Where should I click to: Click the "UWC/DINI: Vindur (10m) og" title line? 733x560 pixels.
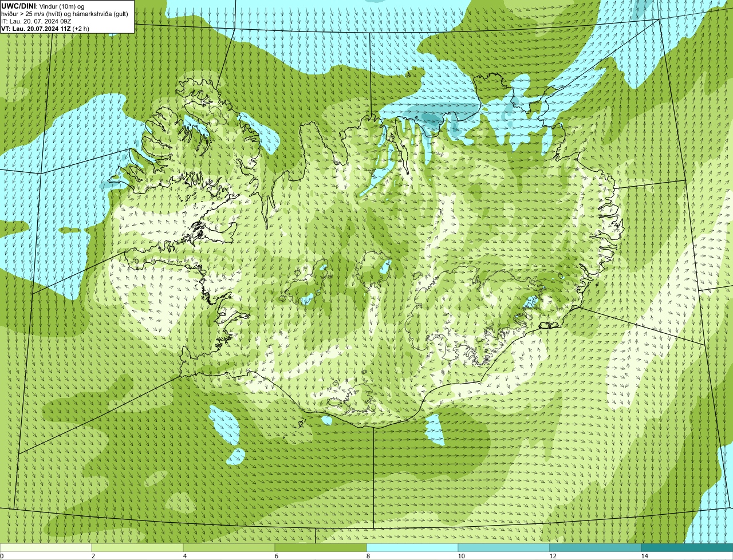click(x=43, y=6)
